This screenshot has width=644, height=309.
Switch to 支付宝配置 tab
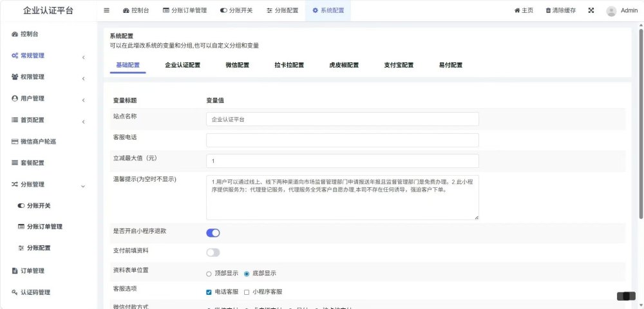(x=399, y=65)
